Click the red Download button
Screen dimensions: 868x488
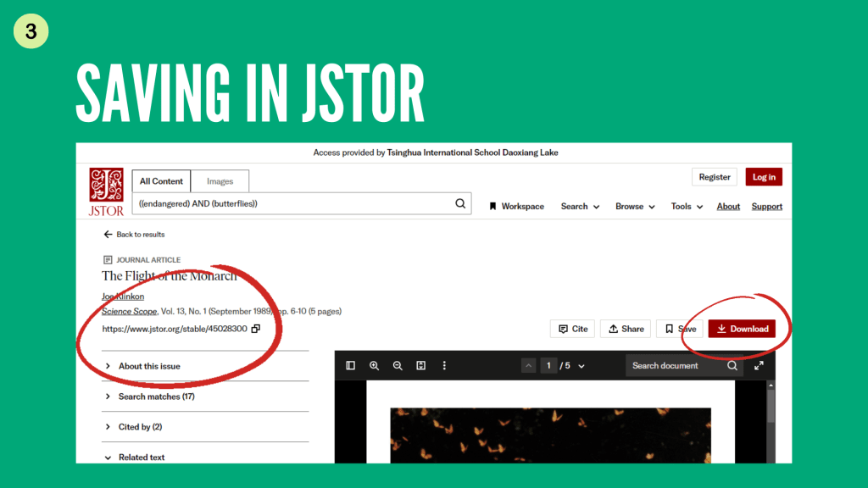[x=742, y=329]
